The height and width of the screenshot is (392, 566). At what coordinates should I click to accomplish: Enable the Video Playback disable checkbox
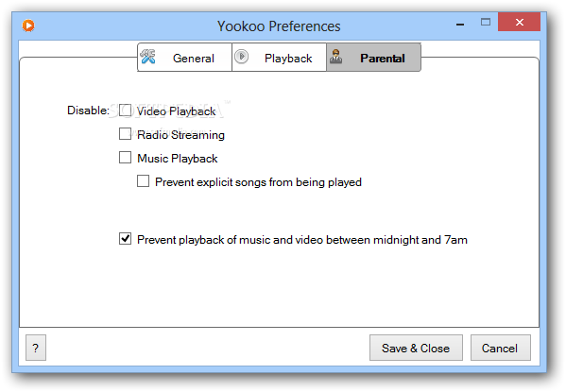[x=125, y=111]
